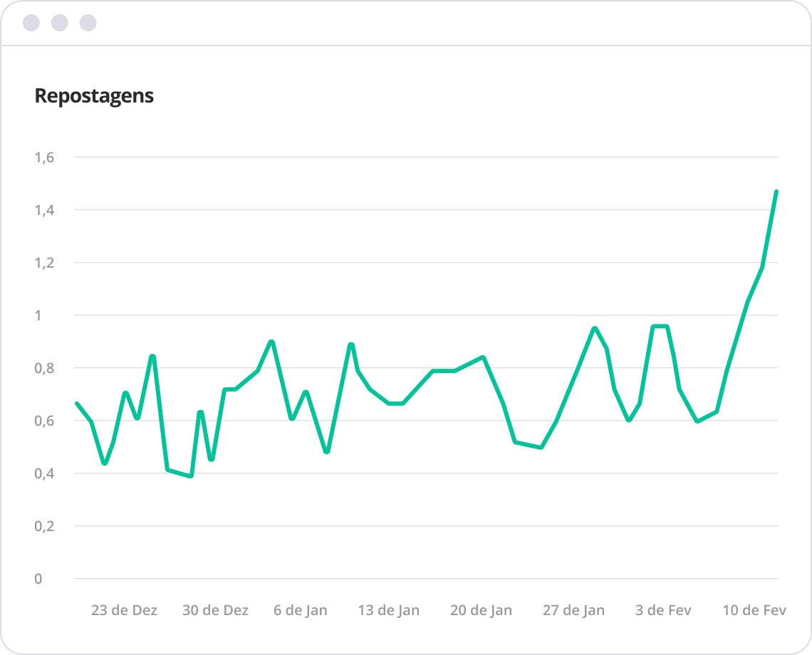The height and width of the screenshot is (655, 812).
Task: Click the 23 de Dez axis label
Action: (x=124, y=610)
